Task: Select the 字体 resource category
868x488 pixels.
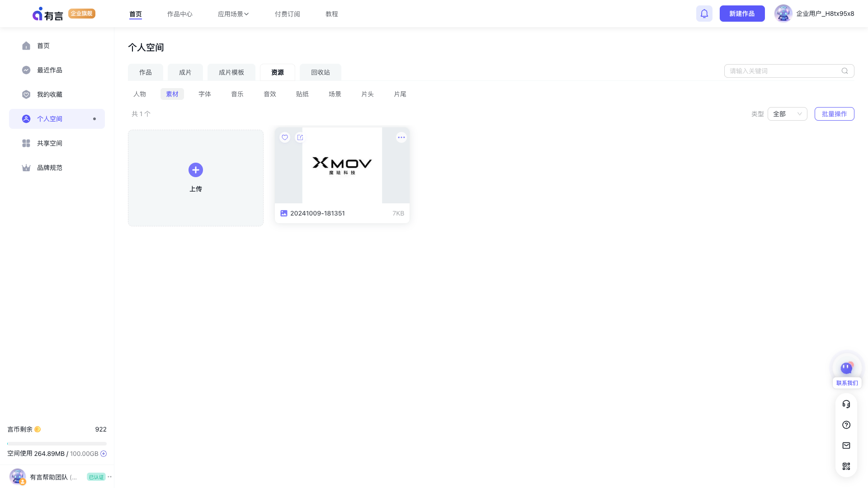Action: (x=205, y=94)
